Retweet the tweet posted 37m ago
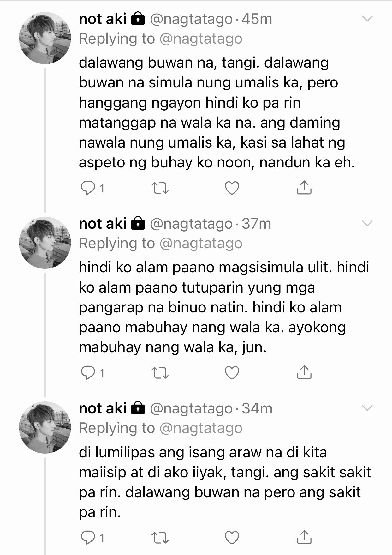Screen dimensions: 392x555 point(160,373)
